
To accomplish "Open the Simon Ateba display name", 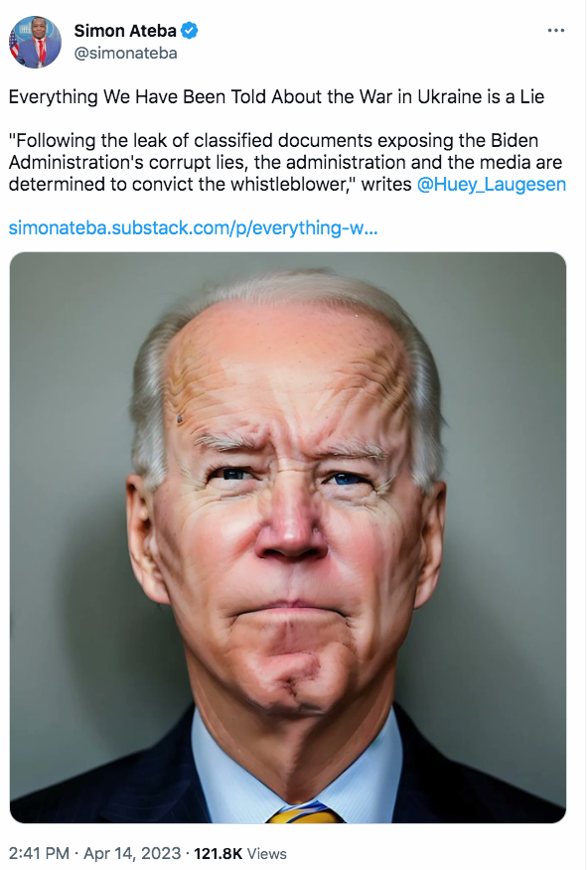I will 125,31.
